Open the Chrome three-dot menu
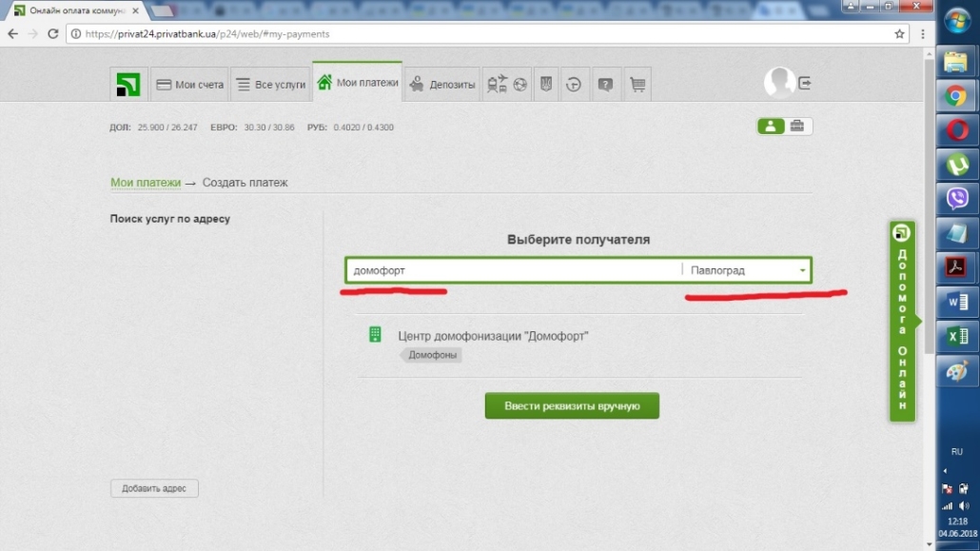This screenshot has height=551, width=980. (923, 33)
